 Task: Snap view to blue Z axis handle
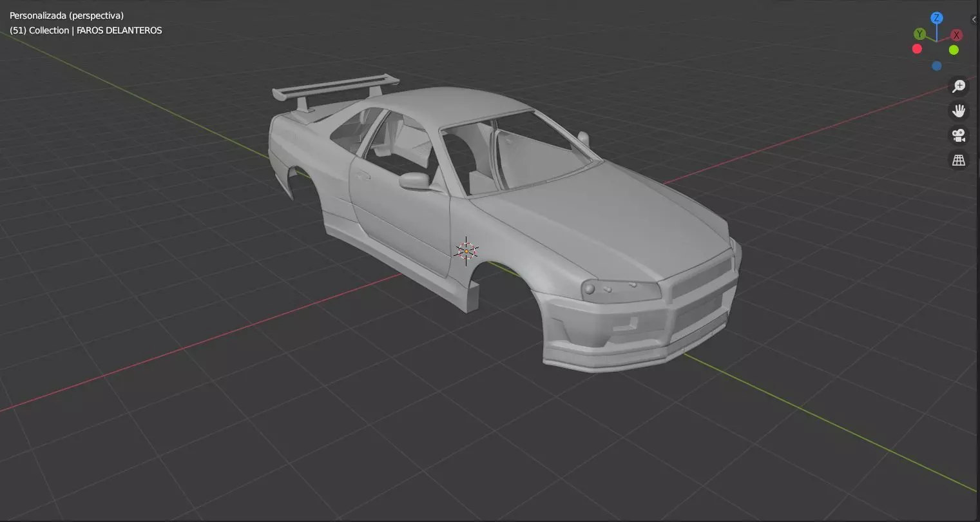[x=937, y=18]
